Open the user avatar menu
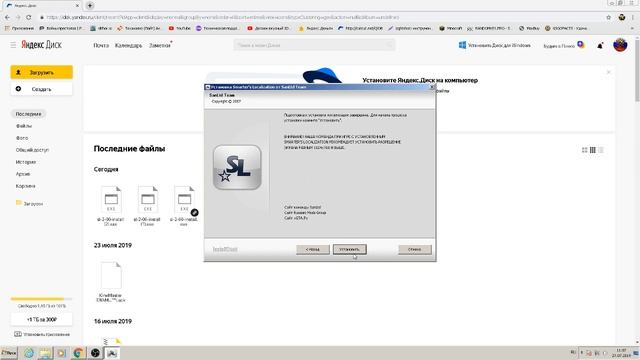The width and height of the screenshot is (640, 360). (620, 45)
